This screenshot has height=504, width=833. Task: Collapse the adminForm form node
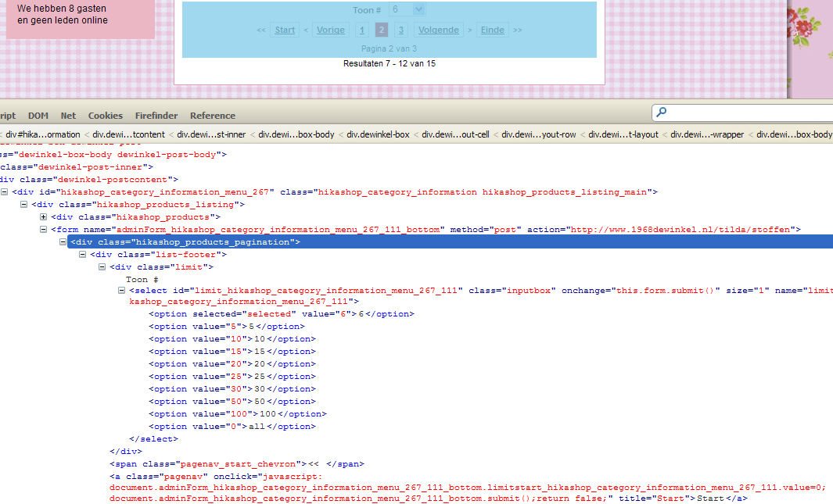tap(44, 229)
